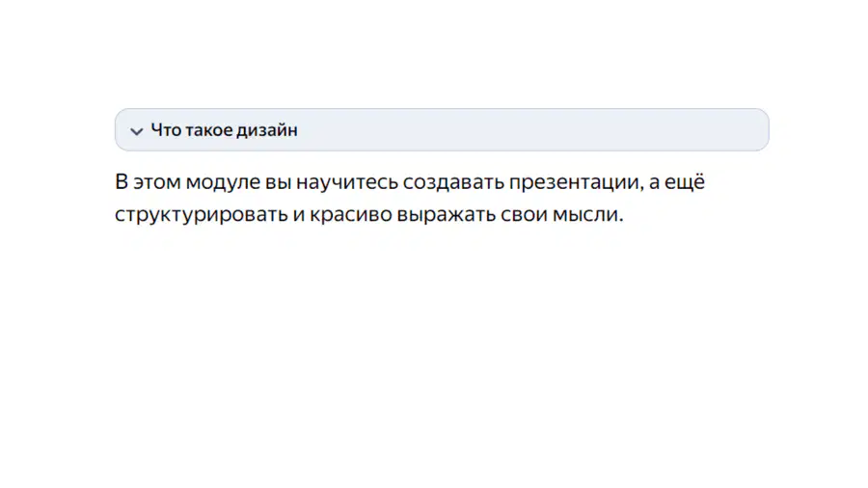868x488 pixels.
Task: Click the word "ещё" ending the first line
Action: point(684,181)
